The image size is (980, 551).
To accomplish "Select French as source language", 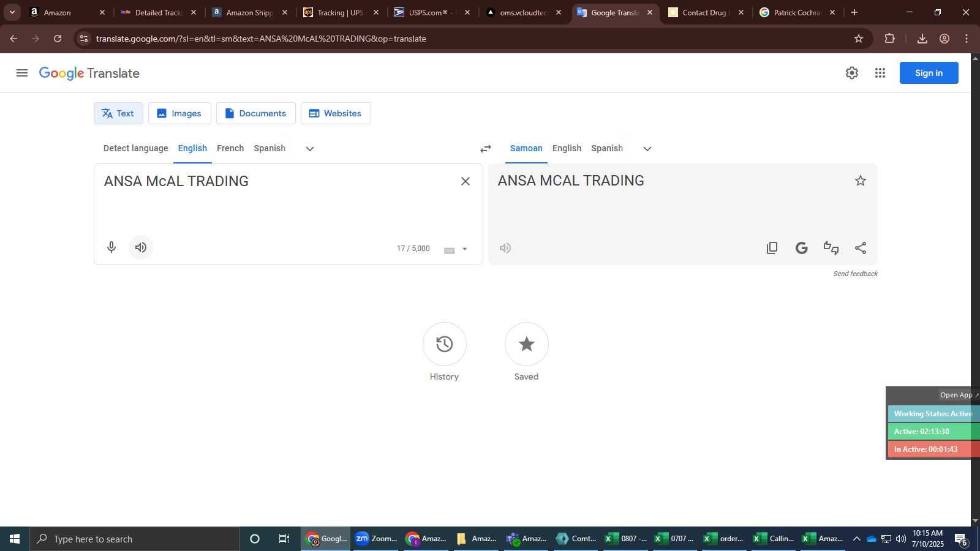I will tap(230, 148).
